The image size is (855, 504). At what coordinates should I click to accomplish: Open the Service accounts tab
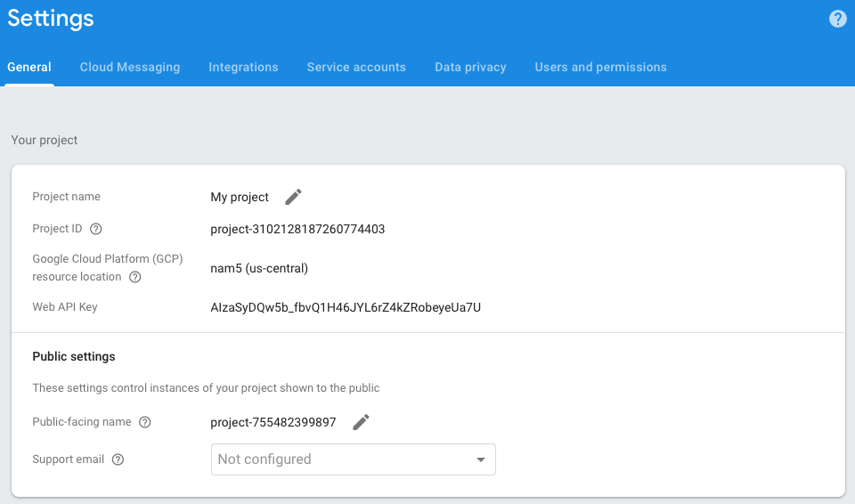click(x=356, y=67)
